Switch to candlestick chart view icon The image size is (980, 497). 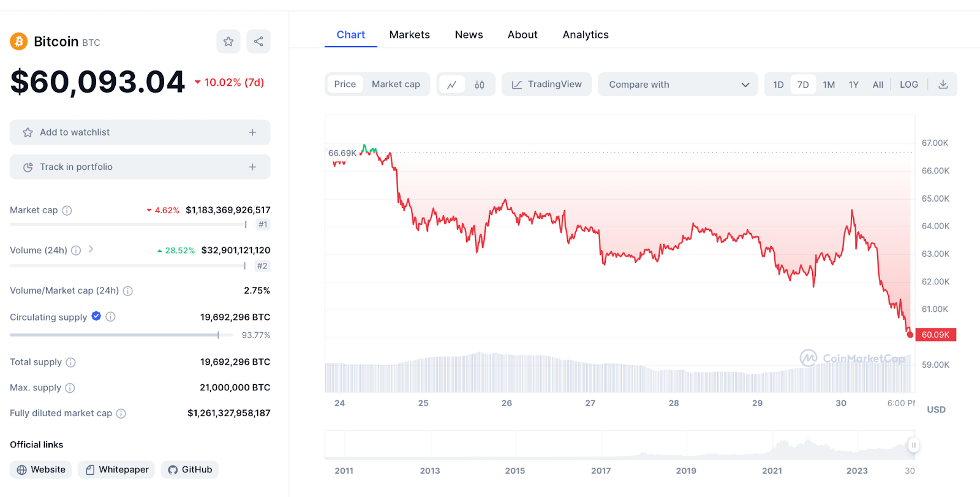coord(480,85)
